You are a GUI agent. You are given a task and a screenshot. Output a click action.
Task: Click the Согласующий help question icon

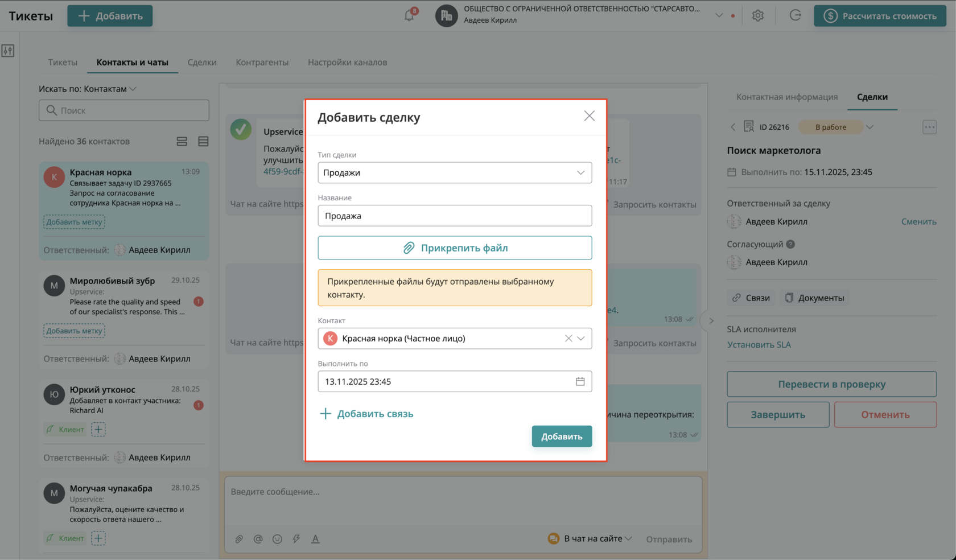coord(790,244)
